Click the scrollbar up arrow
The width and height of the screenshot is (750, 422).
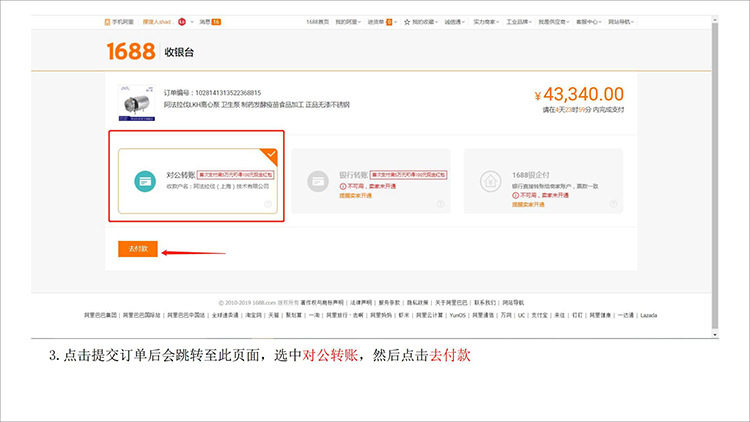[715, 19]
